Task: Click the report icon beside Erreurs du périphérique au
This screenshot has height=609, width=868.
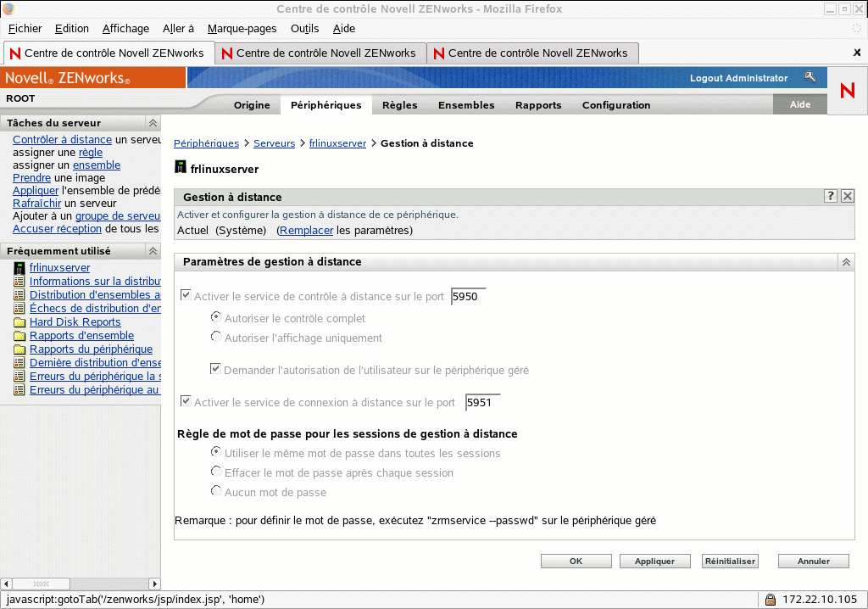Action: 19,390
